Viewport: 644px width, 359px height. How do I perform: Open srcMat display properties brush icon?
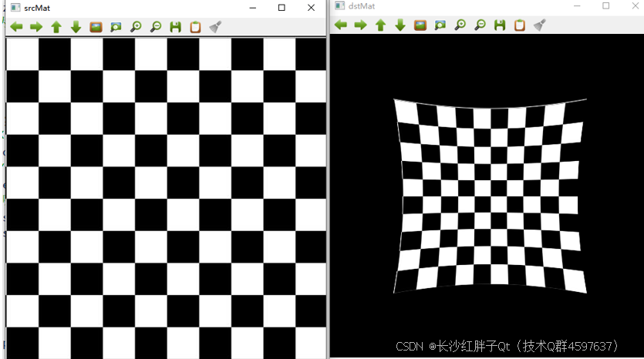tap(215, 27)
